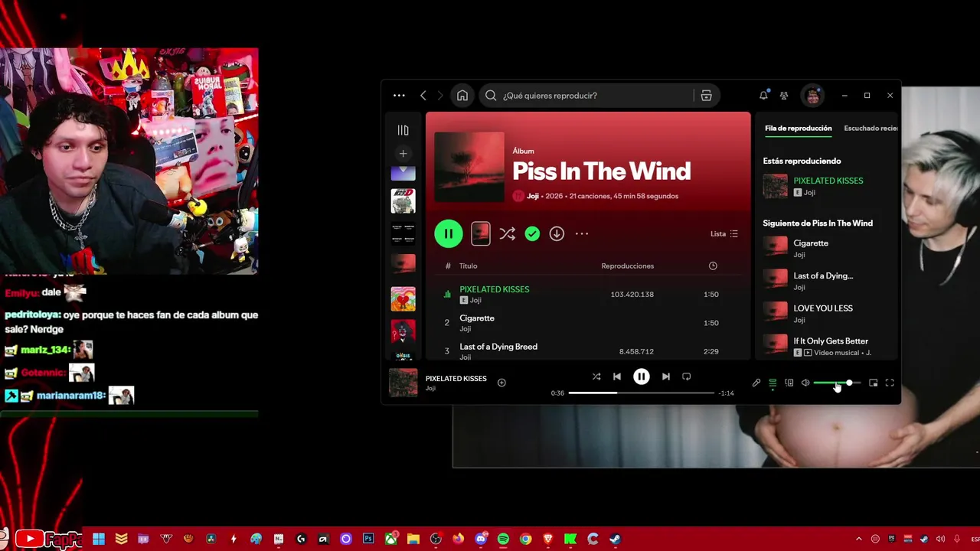
Task: Switch to 'Fila de reproducción' tab
Action: pos(799,128)
